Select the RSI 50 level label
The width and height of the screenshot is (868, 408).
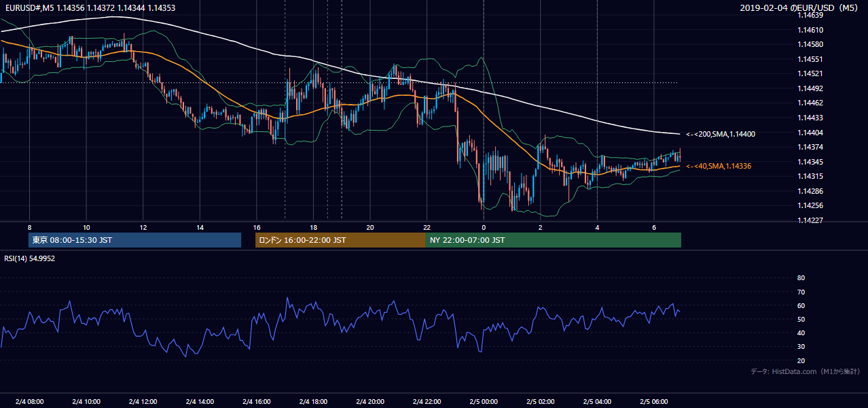(801, 319)
